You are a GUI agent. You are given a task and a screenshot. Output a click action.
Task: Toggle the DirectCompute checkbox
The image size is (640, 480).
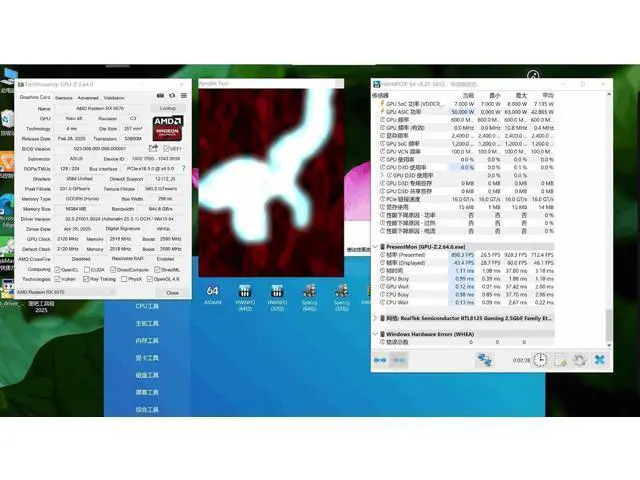[113, 270]
